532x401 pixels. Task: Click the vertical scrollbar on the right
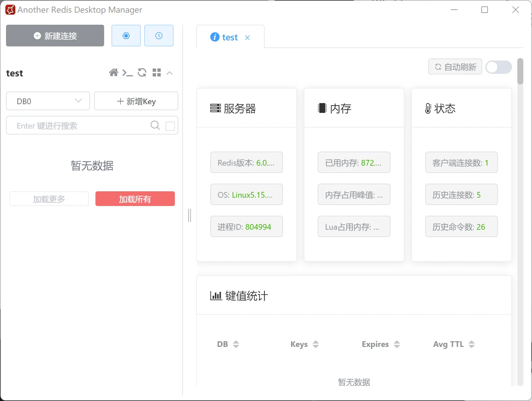[520, 71]
